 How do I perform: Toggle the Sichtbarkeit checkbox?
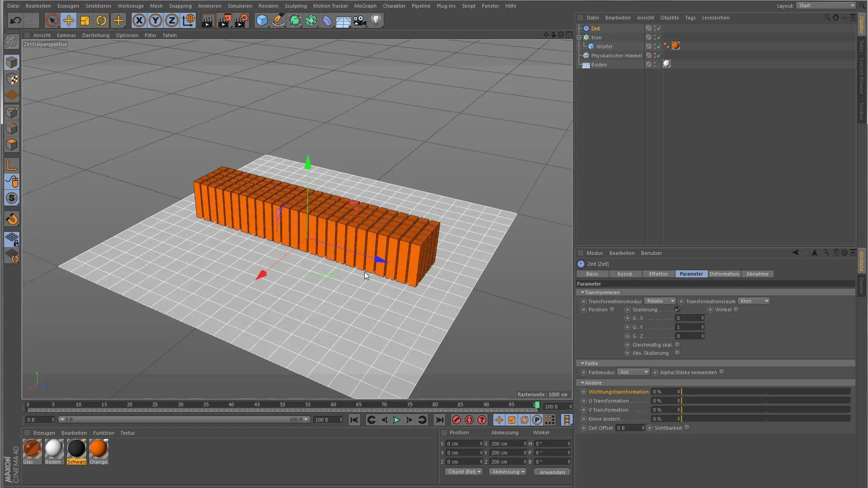pyautogui.click(x=687, y=427)
